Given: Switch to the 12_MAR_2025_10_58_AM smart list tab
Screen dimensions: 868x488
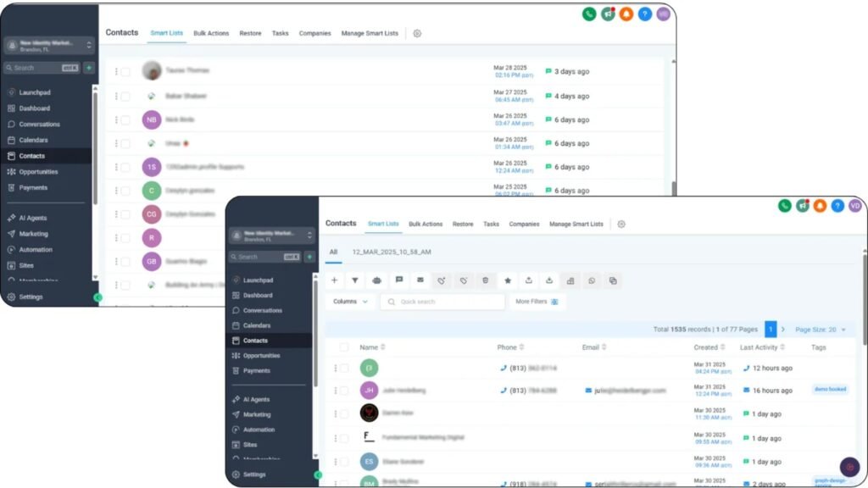Looking at the screenshot, I should pyautogui.click(x=392, y=252).
